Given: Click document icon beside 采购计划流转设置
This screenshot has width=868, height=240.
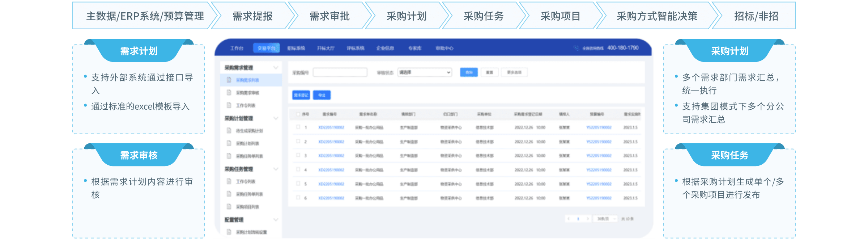Looking at the screenshot, I should click(229, 232).
